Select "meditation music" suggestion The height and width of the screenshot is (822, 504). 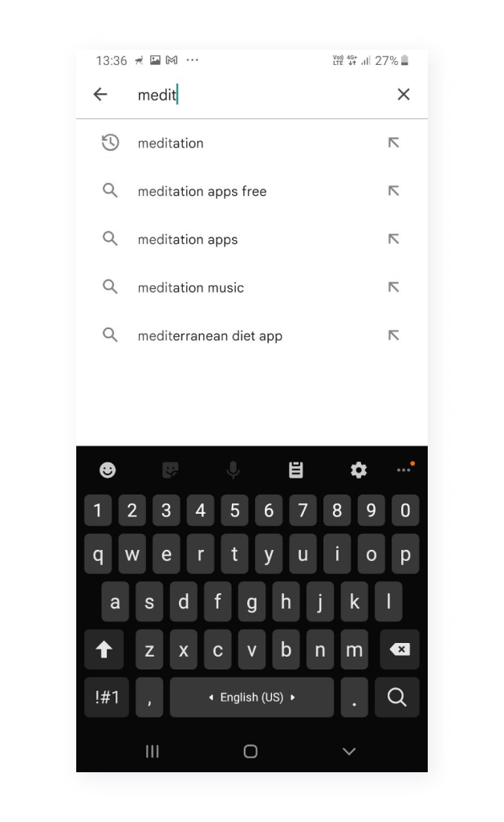(x=191, y=287)
